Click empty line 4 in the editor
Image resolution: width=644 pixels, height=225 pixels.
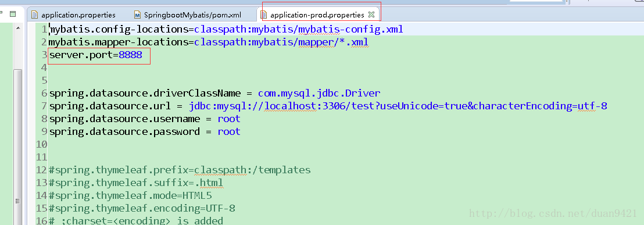[345, 68]
